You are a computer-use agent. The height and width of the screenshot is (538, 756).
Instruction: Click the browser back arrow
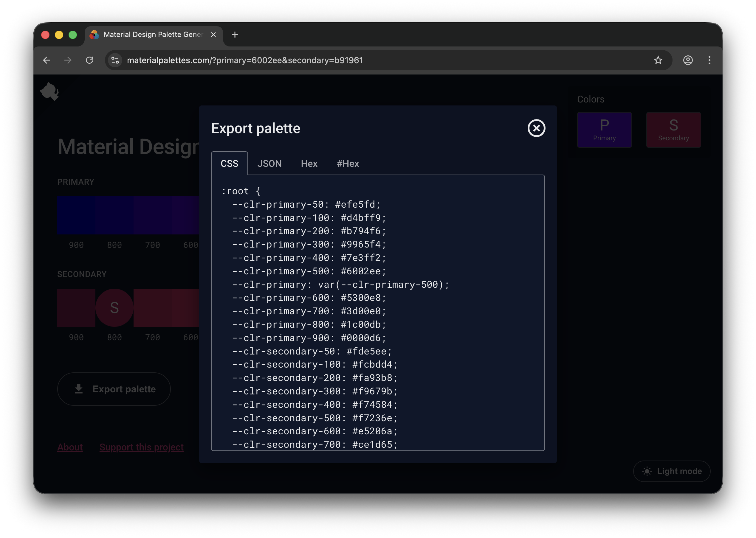coord(47,60)
